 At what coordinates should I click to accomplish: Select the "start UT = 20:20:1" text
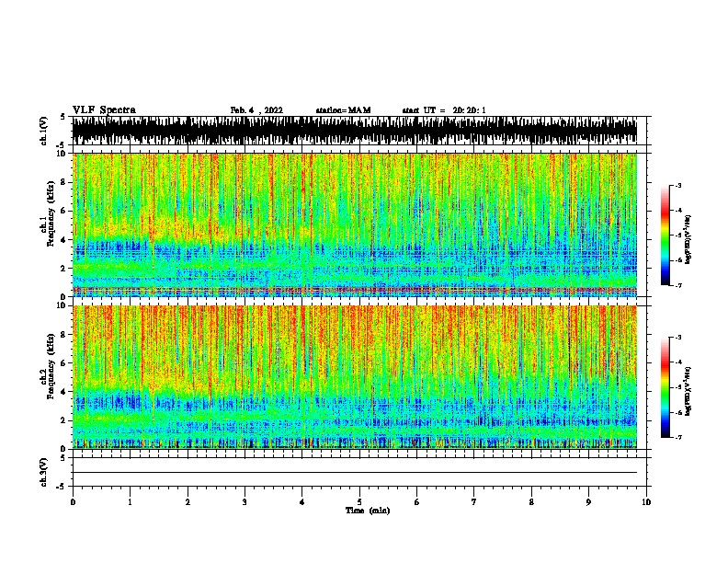point(444,110)
